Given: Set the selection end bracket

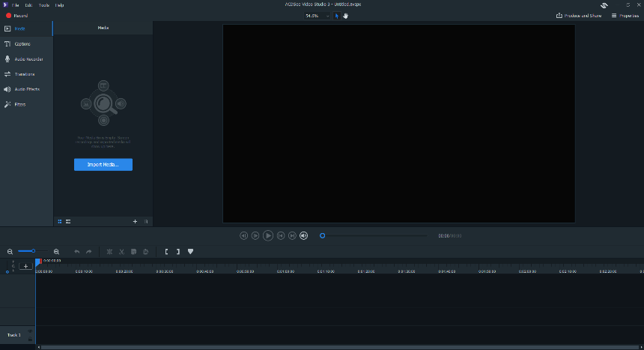Looking at the screenshot, I should pos(177,252).
